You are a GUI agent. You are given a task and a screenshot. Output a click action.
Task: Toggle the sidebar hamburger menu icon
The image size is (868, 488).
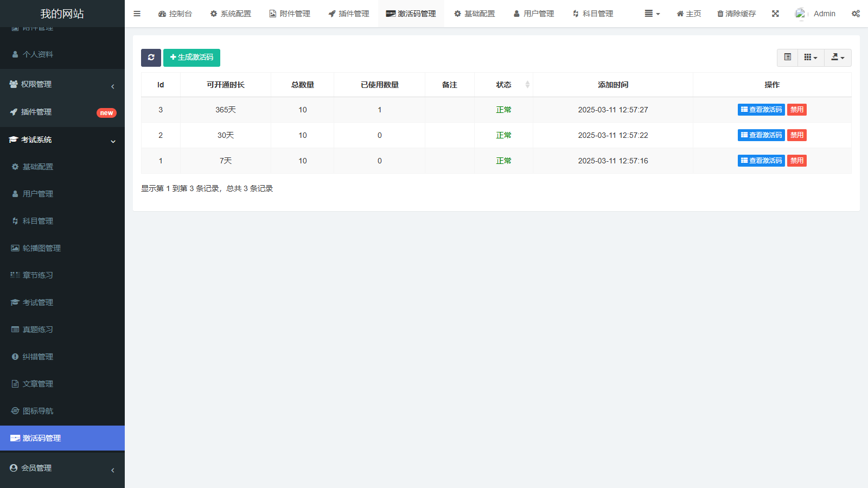click(137, 14)
